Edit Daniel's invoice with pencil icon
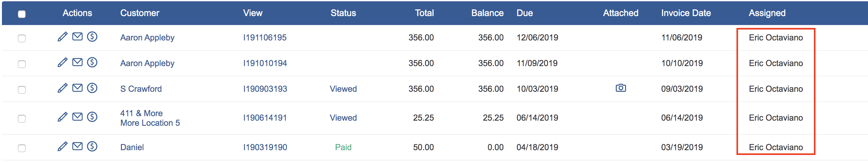868x163 pixels. coord(63,146)
